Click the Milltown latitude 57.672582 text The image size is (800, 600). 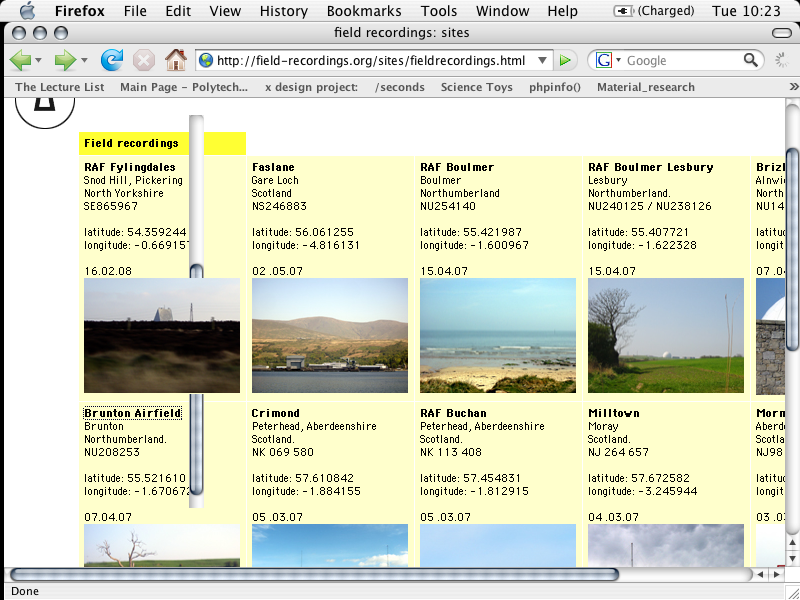(638, 478)
